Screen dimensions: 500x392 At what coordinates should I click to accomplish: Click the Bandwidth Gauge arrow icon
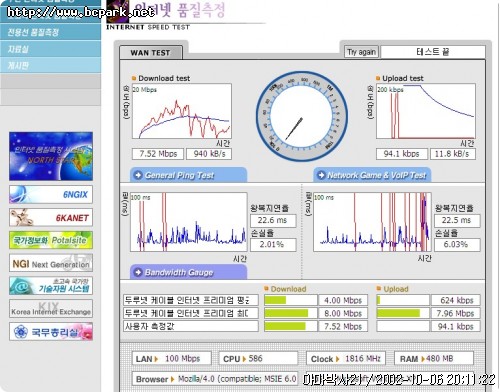tap(138, 272)
